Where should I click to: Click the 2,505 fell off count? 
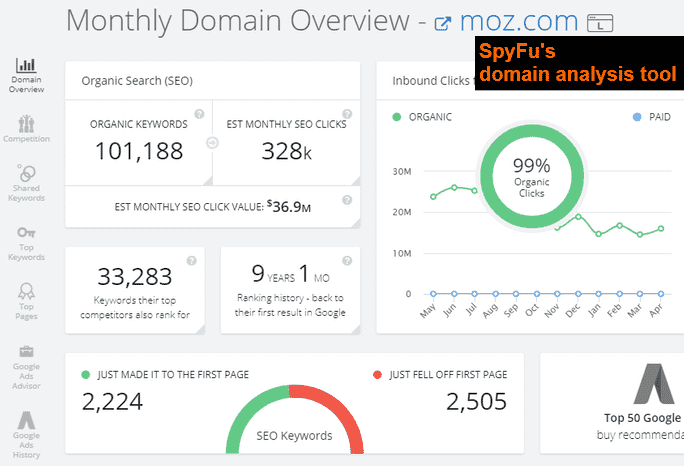click(476, 401)
